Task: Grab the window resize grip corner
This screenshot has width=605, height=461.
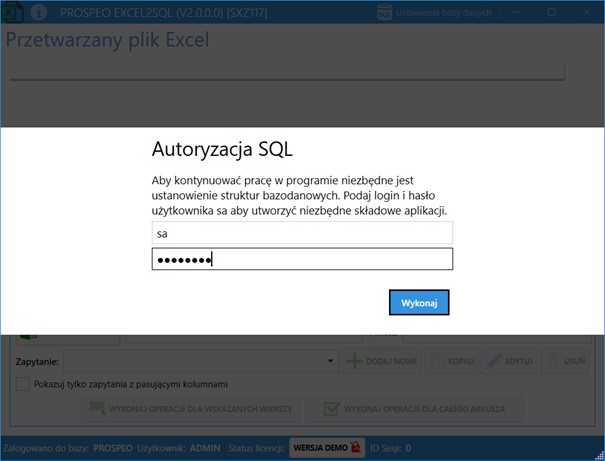Action: click(599, 456)
